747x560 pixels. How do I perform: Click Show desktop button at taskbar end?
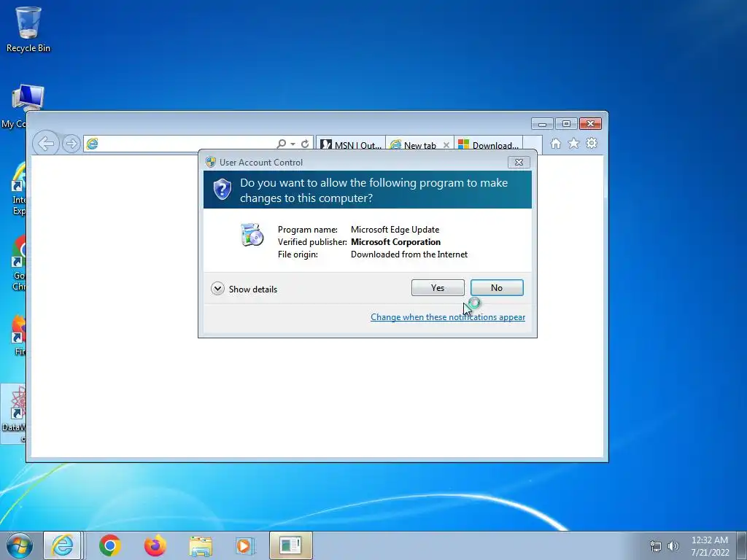click(742, 545)
